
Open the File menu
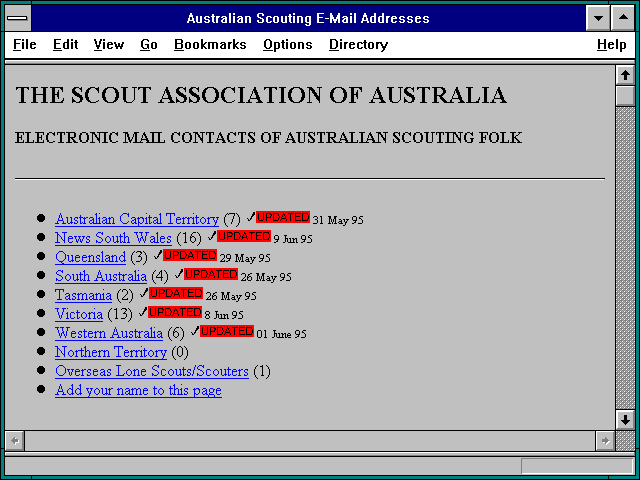pyautogui.click(x=24, y=44)
